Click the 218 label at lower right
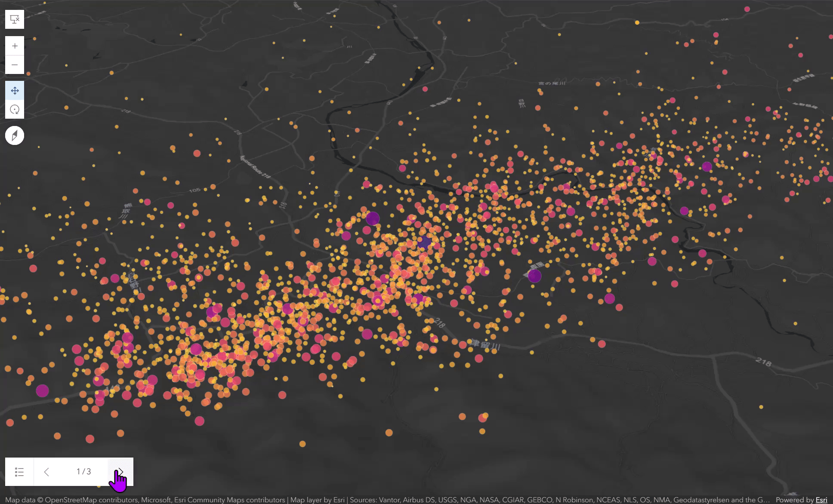The width and height of the screenshot is (833, 504). point(763,363)
